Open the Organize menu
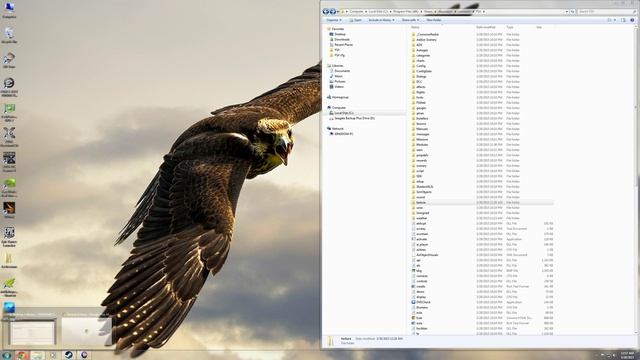This screenshot has width=640, height=360. (x=334, y=20)
